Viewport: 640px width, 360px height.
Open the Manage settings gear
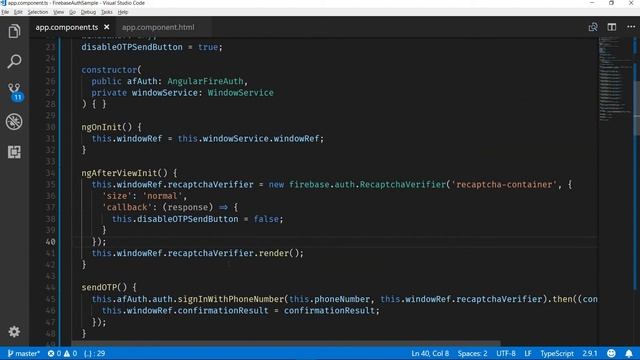click(14, 331)
